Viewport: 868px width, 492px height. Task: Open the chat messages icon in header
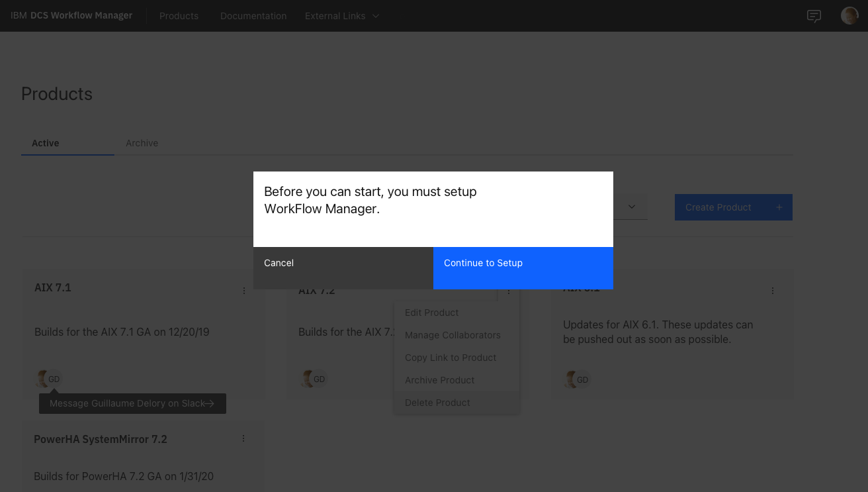[814, 16]
